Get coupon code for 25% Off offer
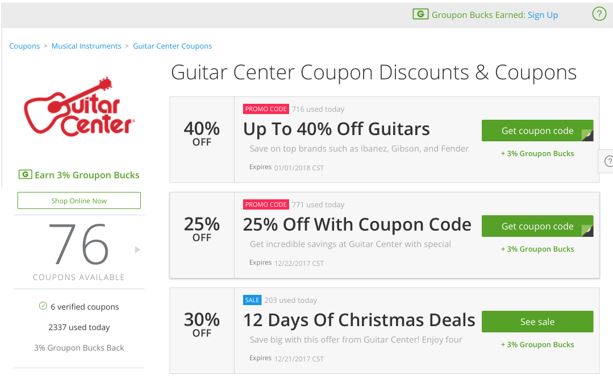Viewport: 613px width, 378px height. coord(537,226)
